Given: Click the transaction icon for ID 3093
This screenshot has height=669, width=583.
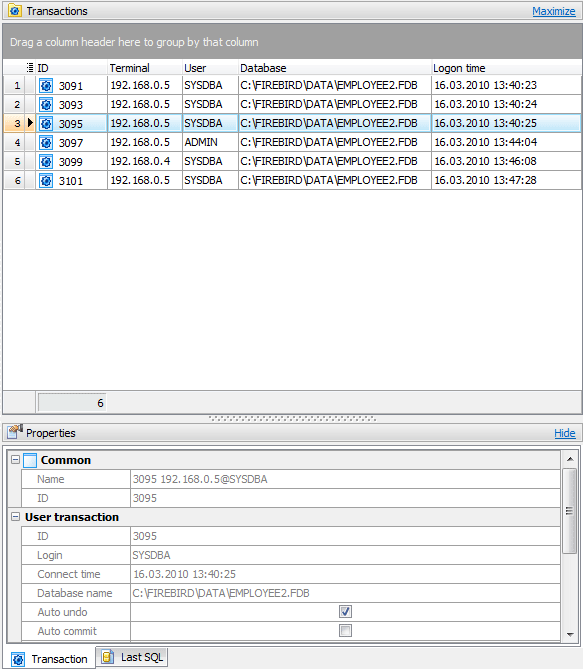Looking at the screenshot, I should (x=46, y=105).
